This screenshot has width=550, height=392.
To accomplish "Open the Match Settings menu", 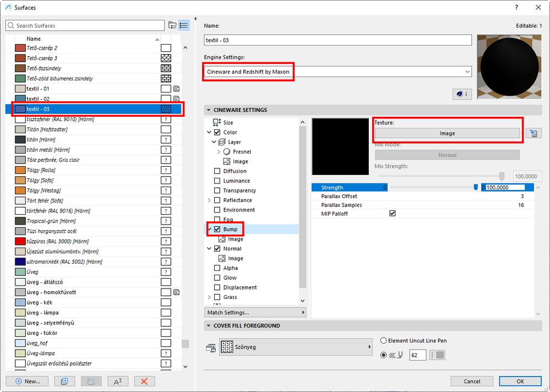I will [x=255, y=312].
